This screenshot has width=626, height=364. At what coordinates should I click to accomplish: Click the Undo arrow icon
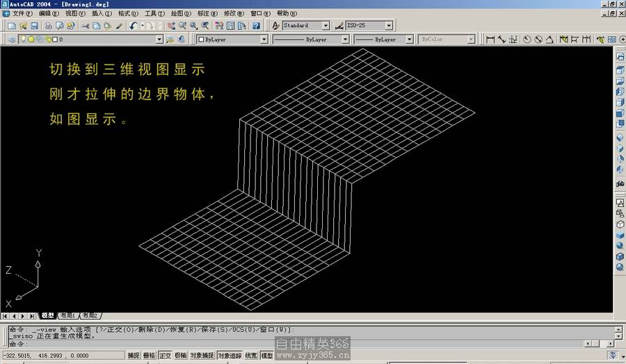click(133, 26)
